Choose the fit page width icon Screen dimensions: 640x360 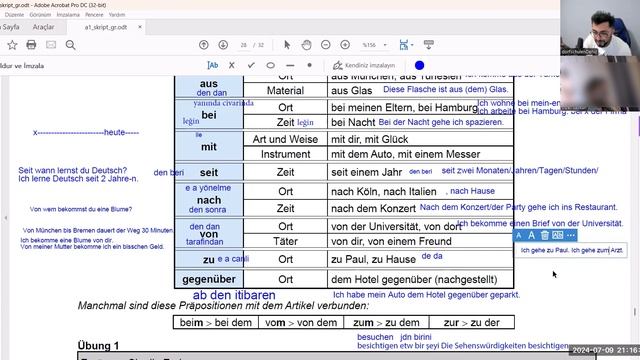(x=404, y=45)
